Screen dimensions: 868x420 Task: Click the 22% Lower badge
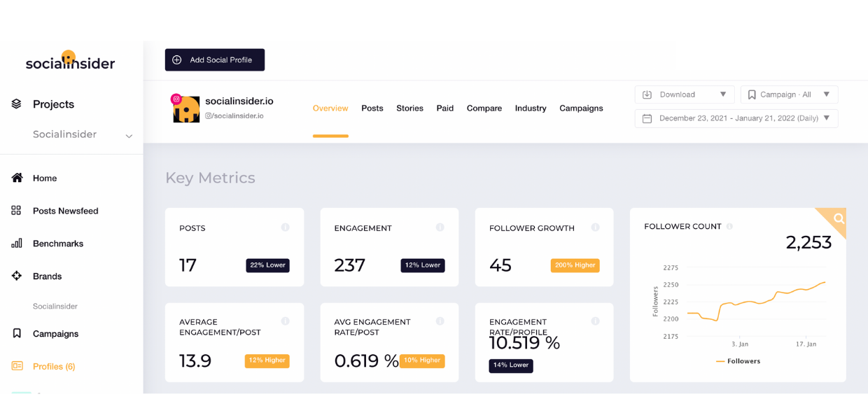[x=267, y=265]
